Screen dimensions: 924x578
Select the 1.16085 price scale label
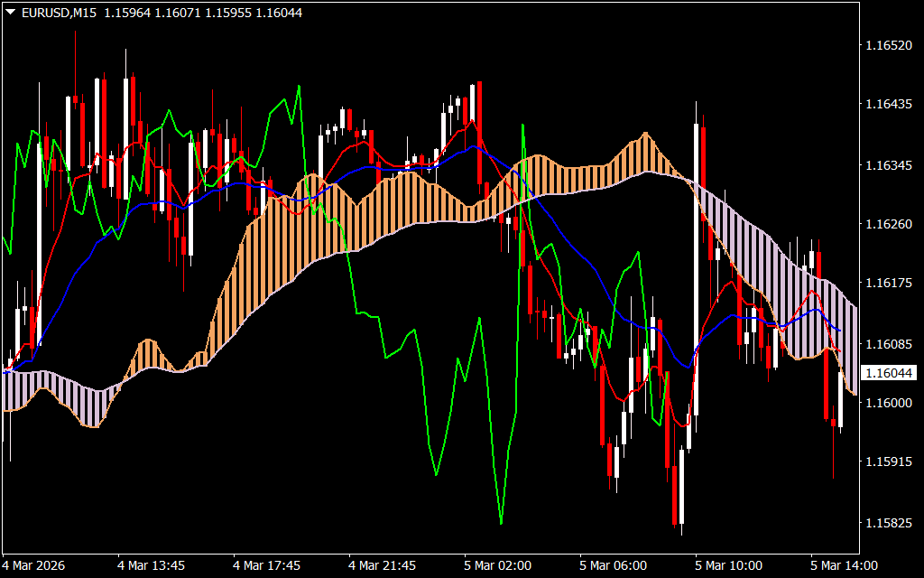[889, 344]
